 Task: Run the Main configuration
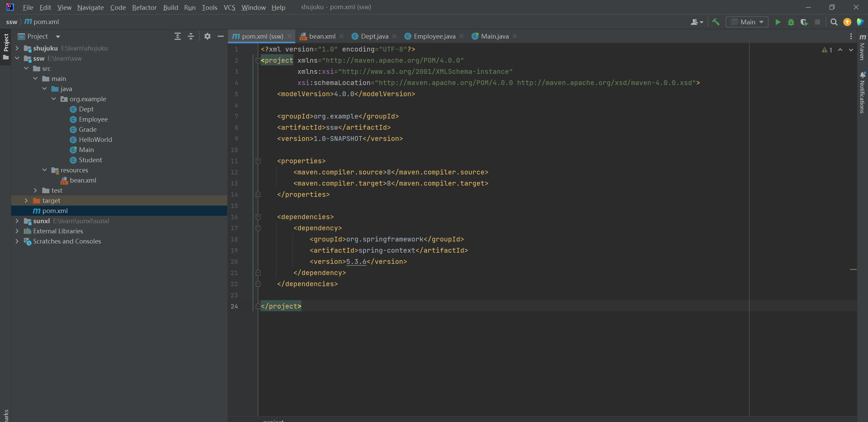tap(778, 22)
